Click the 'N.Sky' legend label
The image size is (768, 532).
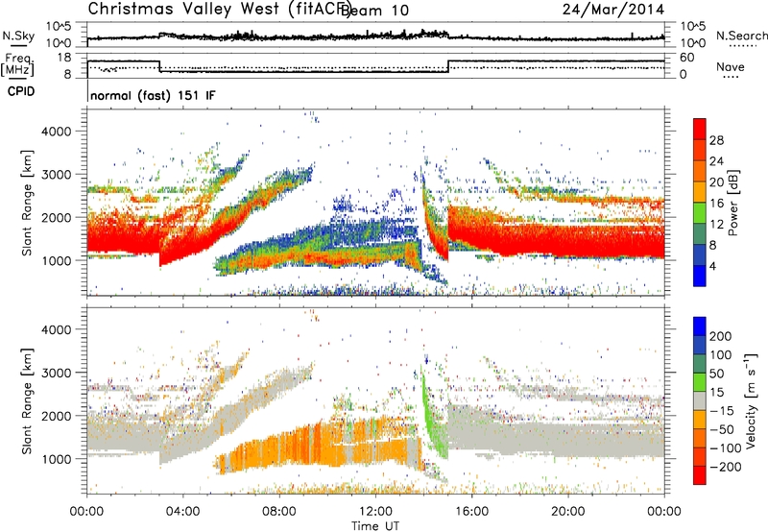pyautogui.click(x=18, y=36)
